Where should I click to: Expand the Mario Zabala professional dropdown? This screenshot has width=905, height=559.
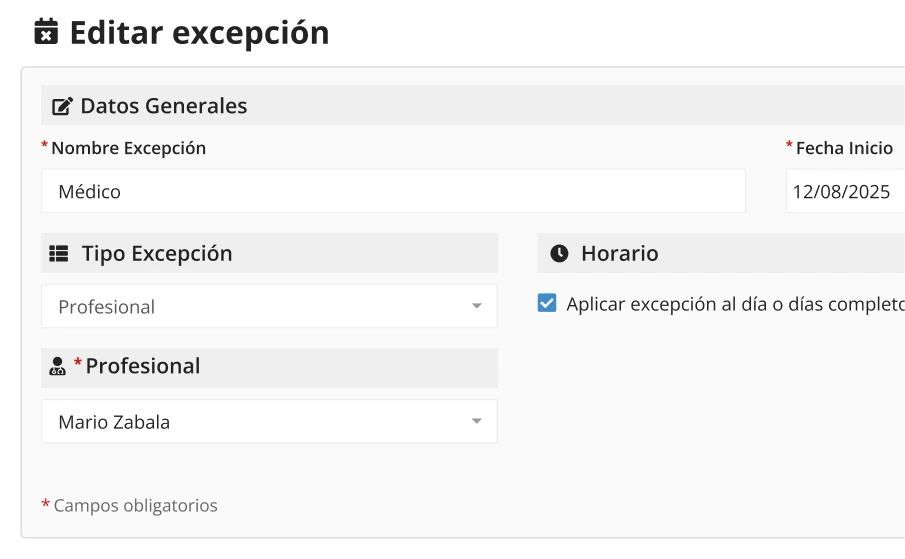268,422
